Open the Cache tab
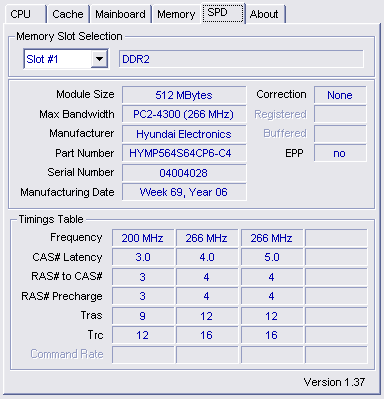Screen dimensions: 384x399 68,14
